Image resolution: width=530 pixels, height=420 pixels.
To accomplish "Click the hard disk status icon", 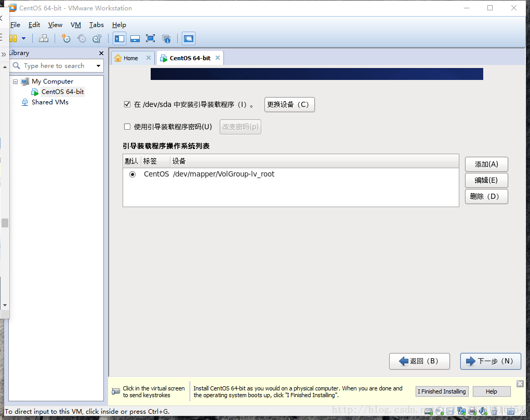I will [x=429, y=411].
